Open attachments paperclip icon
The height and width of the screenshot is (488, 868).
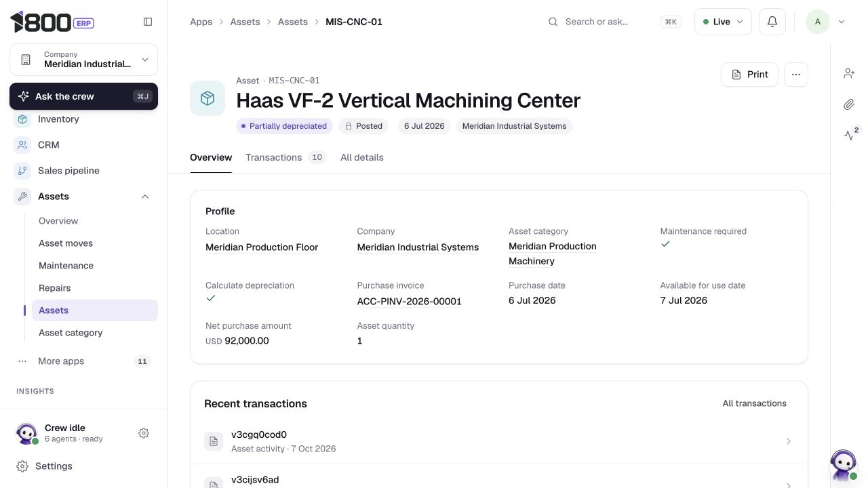tap(849, 104)
